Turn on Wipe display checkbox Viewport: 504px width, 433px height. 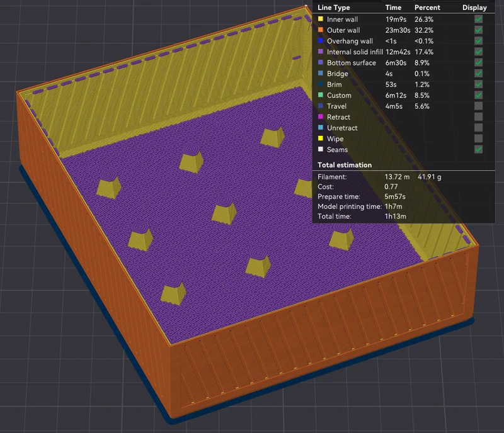pos(478,138)
